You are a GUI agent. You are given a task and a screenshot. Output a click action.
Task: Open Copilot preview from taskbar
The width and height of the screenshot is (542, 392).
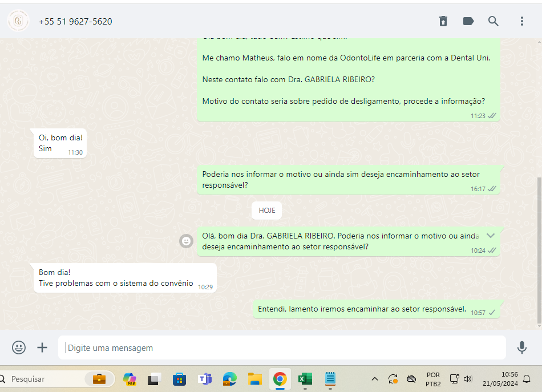(130, 379)
